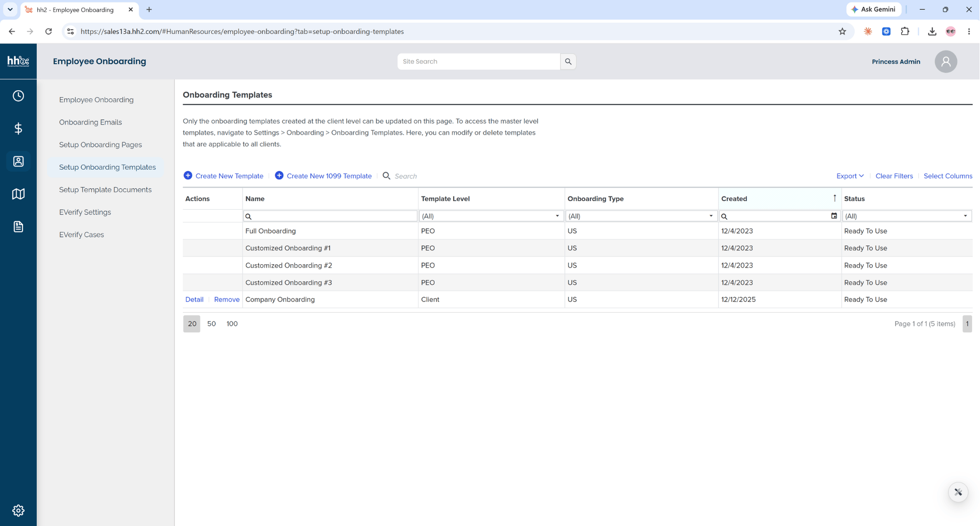Open Employee Onboarding menu item
The width and height of the screenshot is (980, 526).
[x=97, y=100]
